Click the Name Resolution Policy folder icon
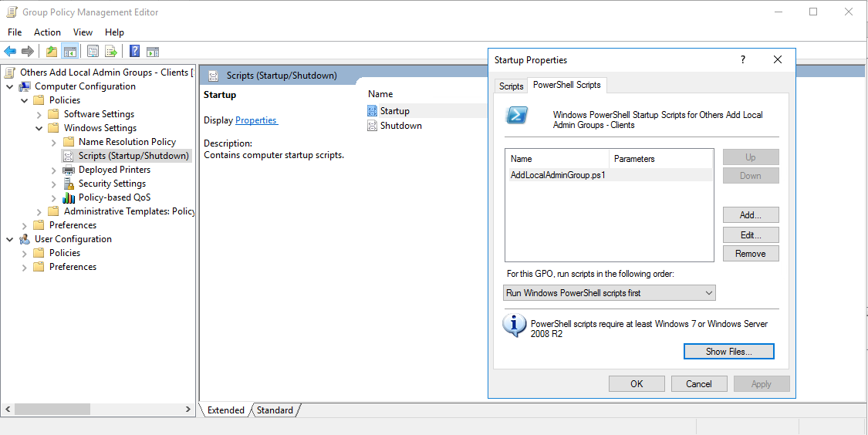 click(x=69, y=142)
